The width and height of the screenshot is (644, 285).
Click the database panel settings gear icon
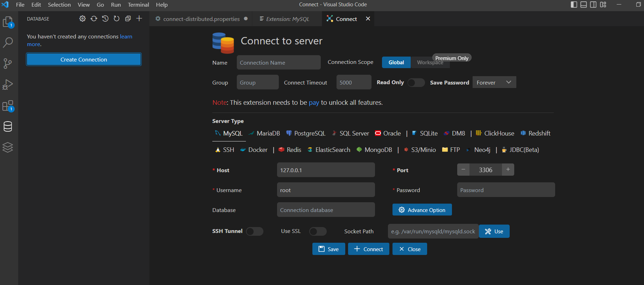[x=83, y=19]
